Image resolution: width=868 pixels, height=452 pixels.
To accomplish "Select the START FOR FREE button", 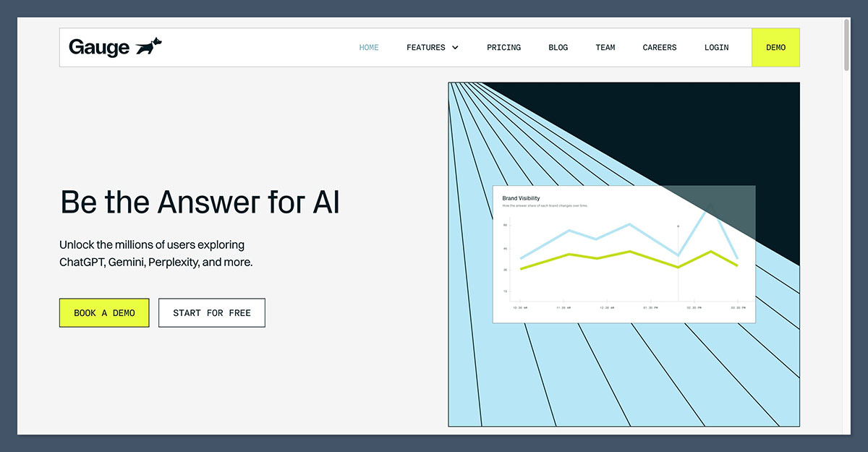I will pyautogui.click(x=212, y=313).
